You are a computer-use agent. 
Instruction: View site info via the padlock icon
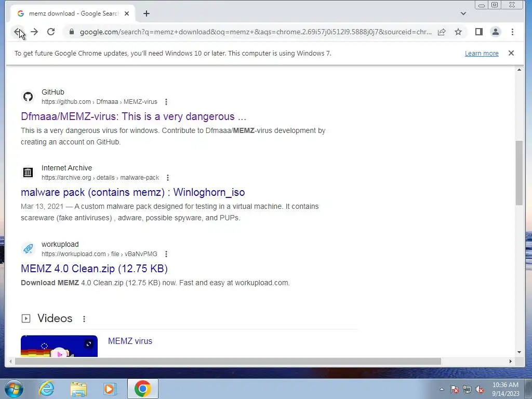pyautogui.click(x=71, y=32)
